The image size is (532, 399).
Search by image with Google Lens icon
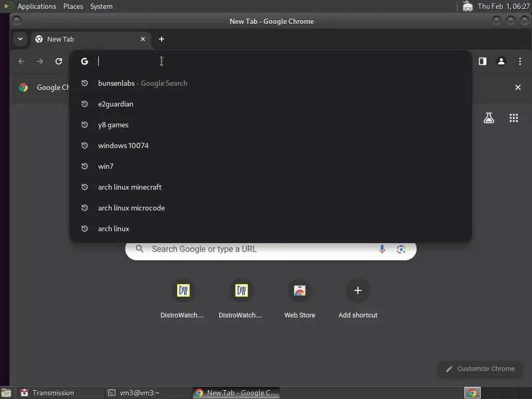pos(401,249)
